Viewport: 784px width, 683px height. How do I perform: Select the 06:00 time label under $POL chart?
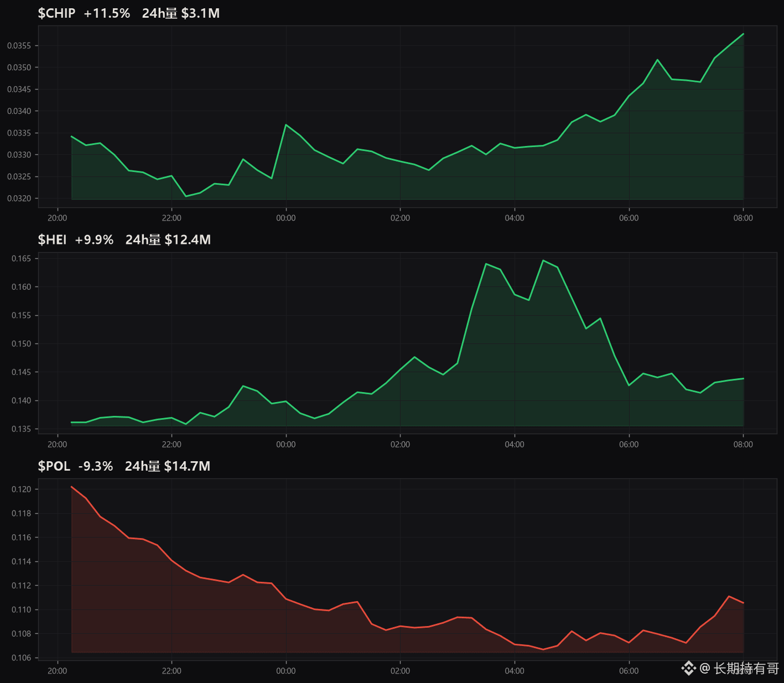pyautogui.click(x=629, y=671)
